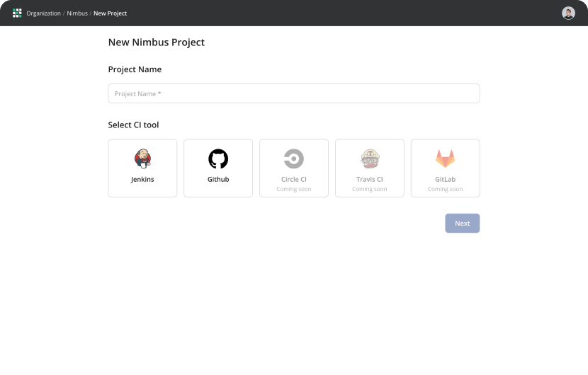The width and height of the screenshot is (588, 375).
Task: Select the Circle CI label text
Action: (x=294, y=179)
